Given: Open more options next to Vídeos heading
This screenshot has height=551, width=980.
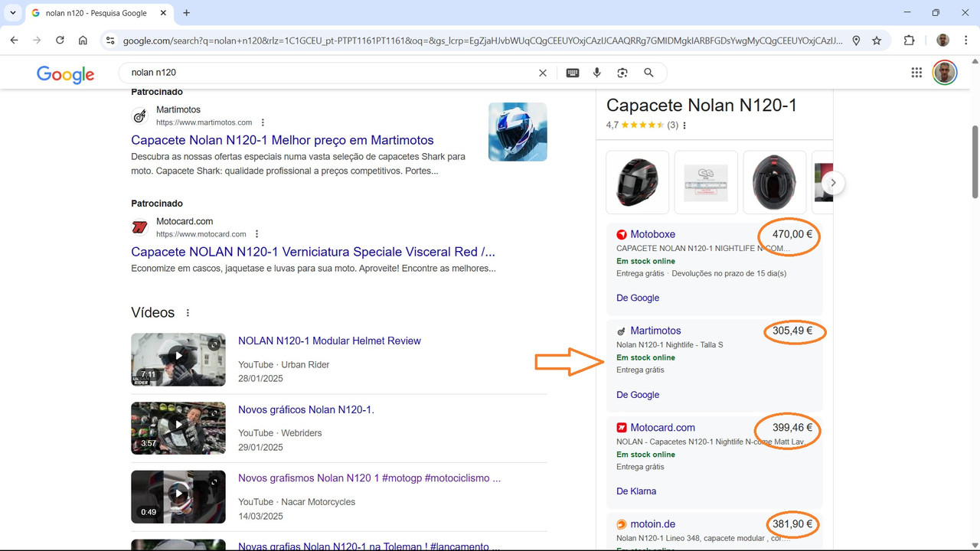Looking at the screenshot, I should pos(188,313).
